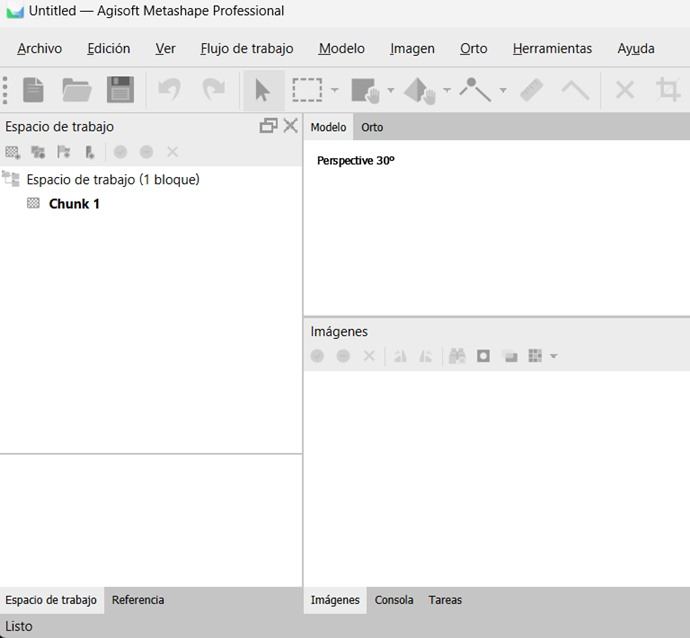The height and width of the screenshot is (638, 690).
Task: Click Remove items X in workspace toolbar
Action: point(172,152)
